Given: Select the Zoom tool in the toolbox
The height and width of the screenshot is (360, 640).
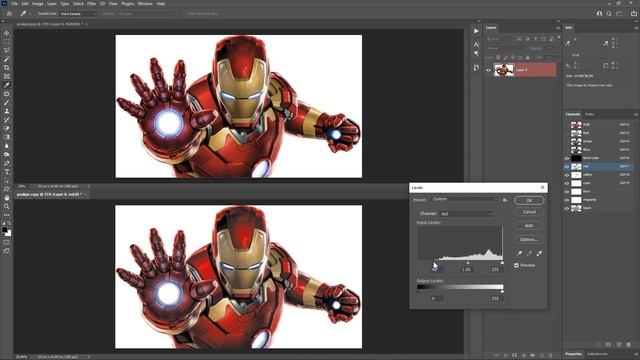Looking at the screenshot, I should (x=7, y=207).
